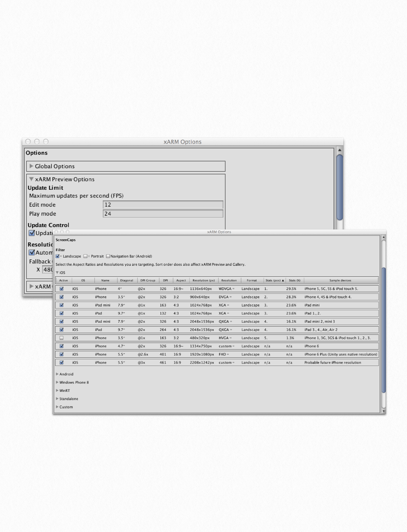
Task: Toggle the Autom... checkbox under Resolution in the back window
Action: [x=32, y=252]
